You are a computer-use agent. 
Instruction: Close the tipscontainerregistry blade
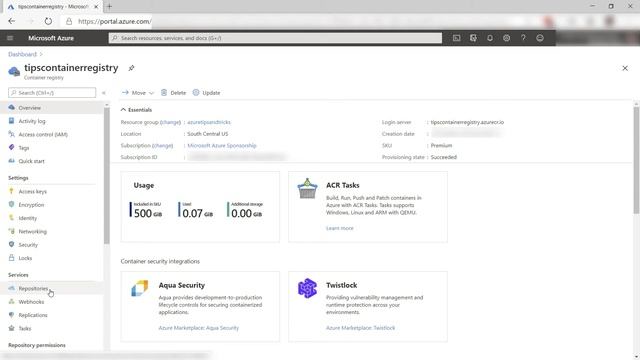(x=625, y=68)
